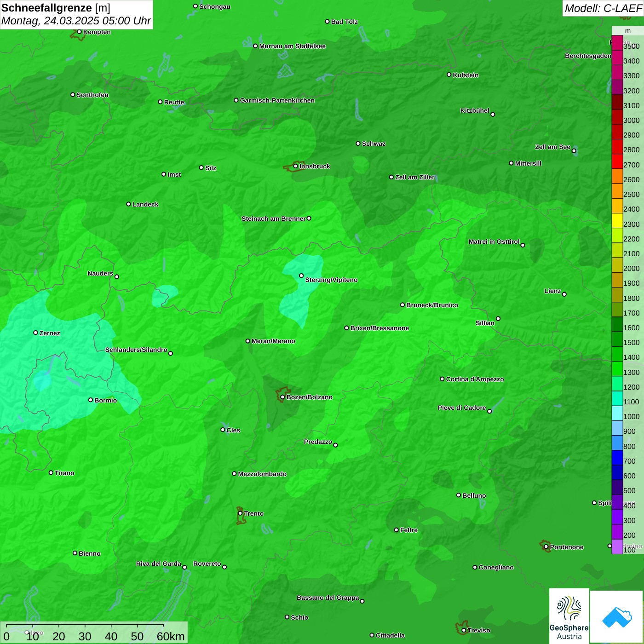Choose the Landeck marker dot

pyautogui.click(x=129, y=204)
